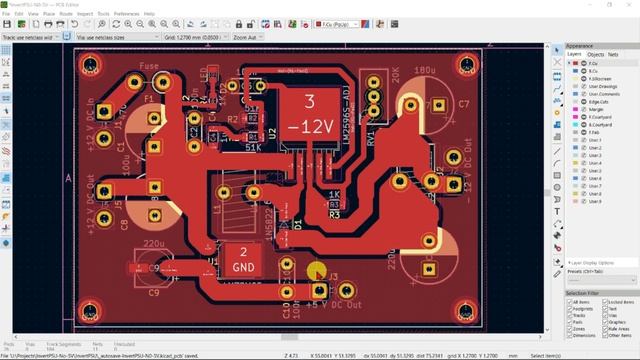This screenshot has height=360, width=640.
Task: Open the Track width dropdown
Action: [31, 37]
